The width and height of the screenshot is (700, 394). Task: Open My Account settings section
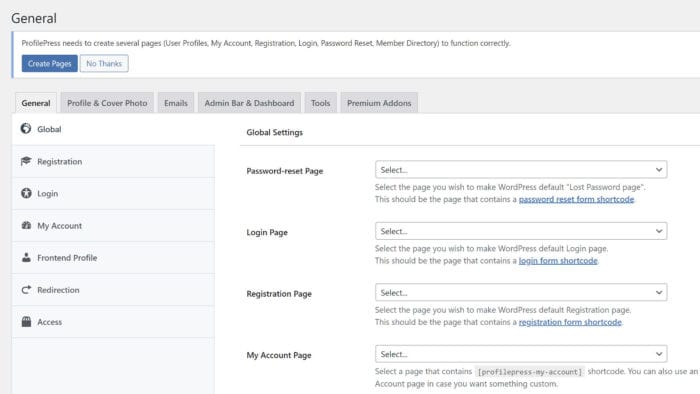click(x=113, y=226)
